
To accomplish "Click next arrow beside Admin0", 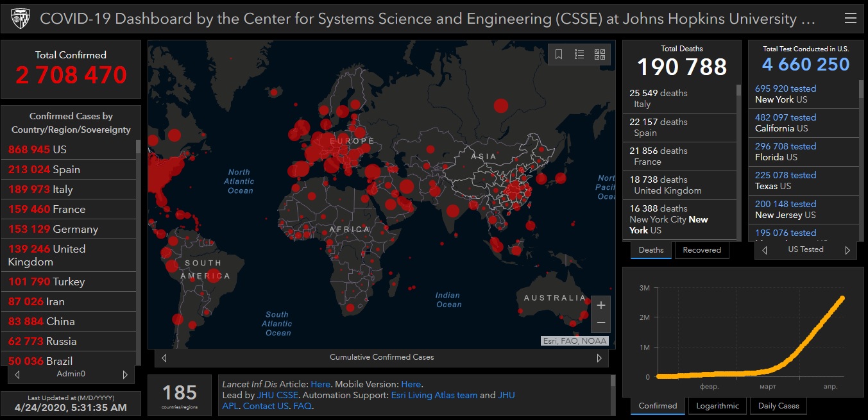I will pos(125,374).
